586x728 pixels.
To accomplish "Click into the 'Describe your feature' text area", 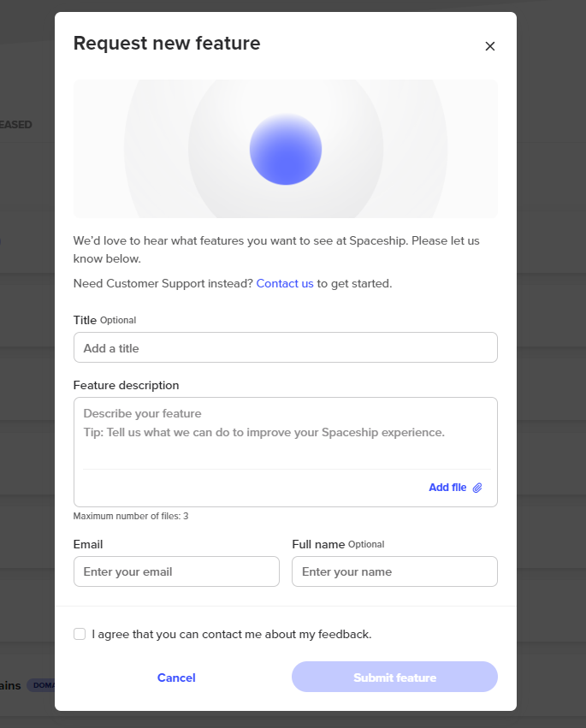I will click(286, 433).
